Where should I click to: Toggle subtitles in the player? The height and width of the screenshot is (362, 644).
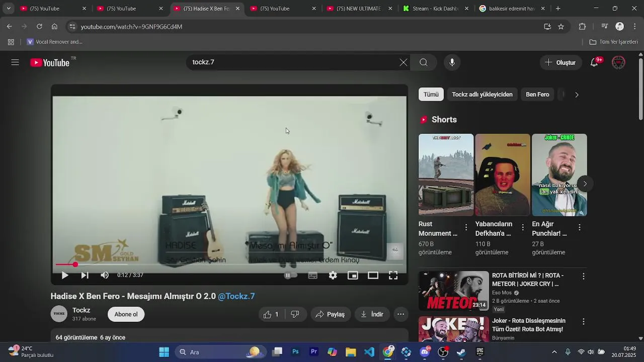click(x=312, y=275)
